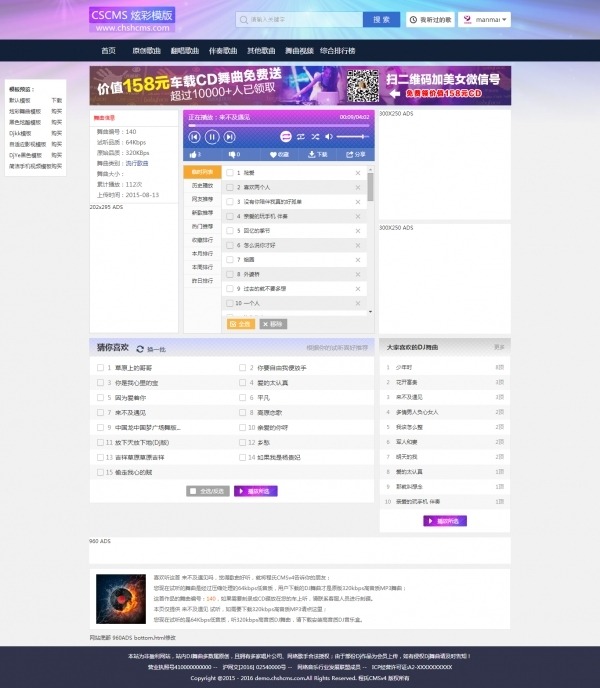The width and height of the screenshot is (600, 688).
Task: Remove playlist track 6 with its X
Action: (358, 245)
